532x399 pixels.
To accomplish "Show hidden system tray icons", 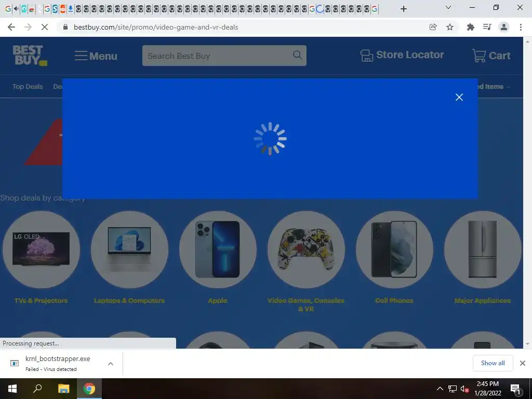I will [440, 389].
